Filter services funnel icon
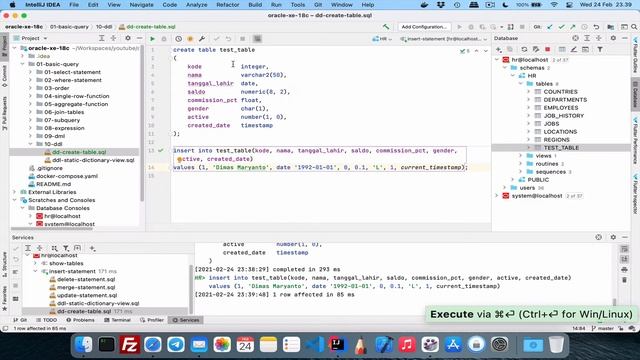640x360 pixels. coord(66,248)
